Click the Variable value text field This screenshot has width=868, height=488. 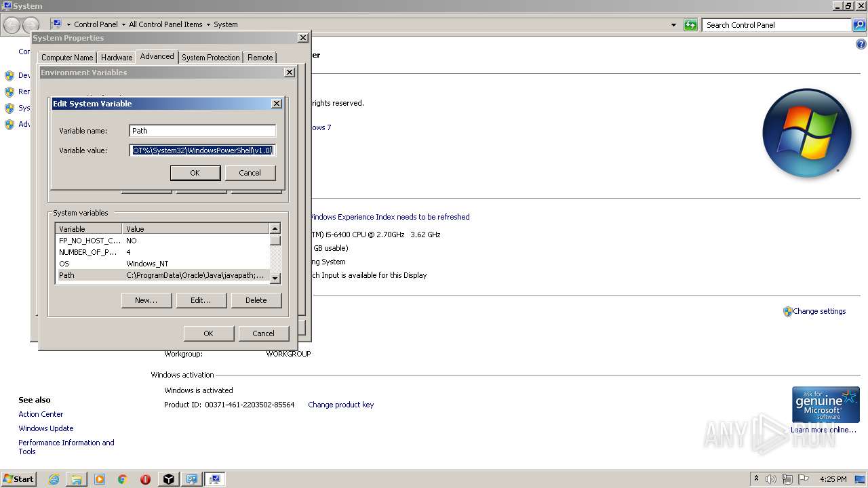[x=203, y=150]
